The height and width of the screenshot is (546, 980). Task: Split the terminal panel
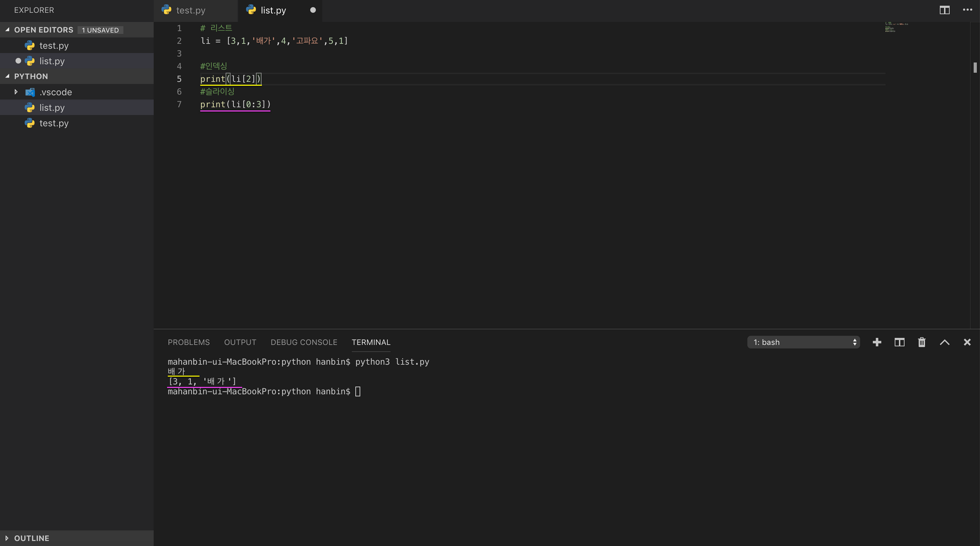pos(899,342)
